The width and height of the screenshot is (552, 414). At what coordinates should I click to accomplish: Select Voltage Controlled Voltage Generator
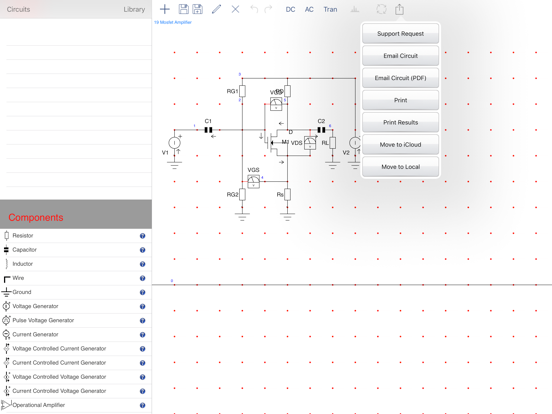76,377
